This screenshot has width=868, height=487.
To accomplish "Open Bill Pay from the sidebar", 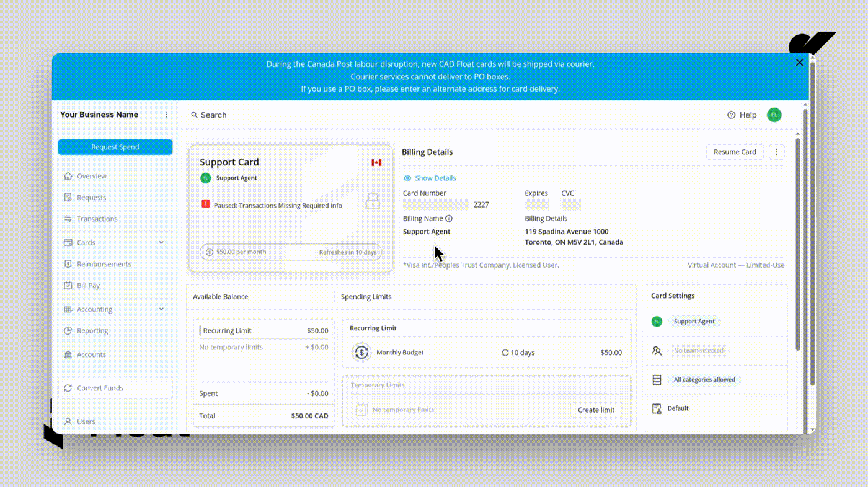I will (88, 286).
